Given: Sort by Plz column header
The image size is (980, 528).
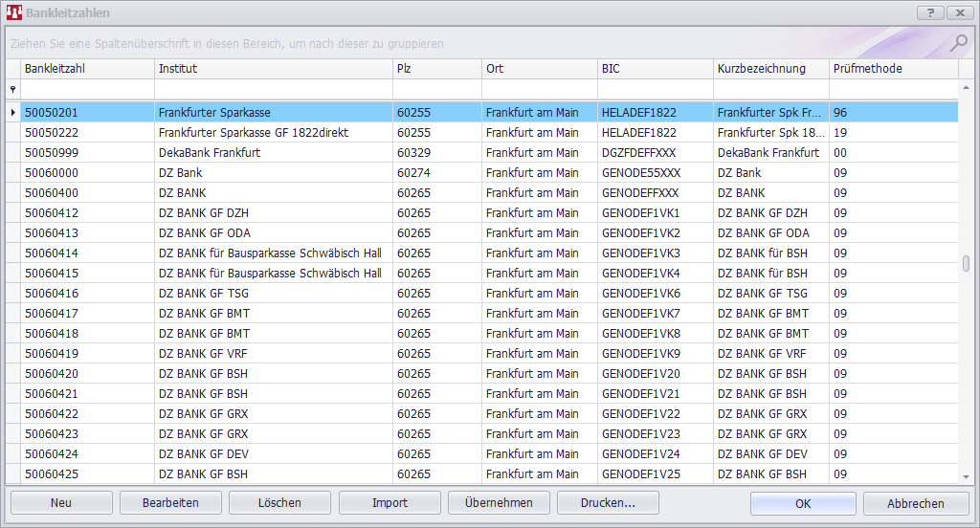Looking at the screenshot, I should 437,69.
